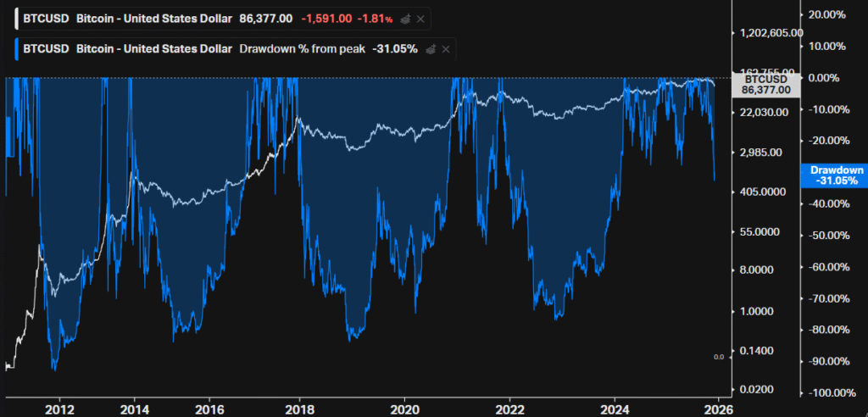
Task: Click the 'Drawdown % from peak' legend label
Action: click(x=301, y=49)
